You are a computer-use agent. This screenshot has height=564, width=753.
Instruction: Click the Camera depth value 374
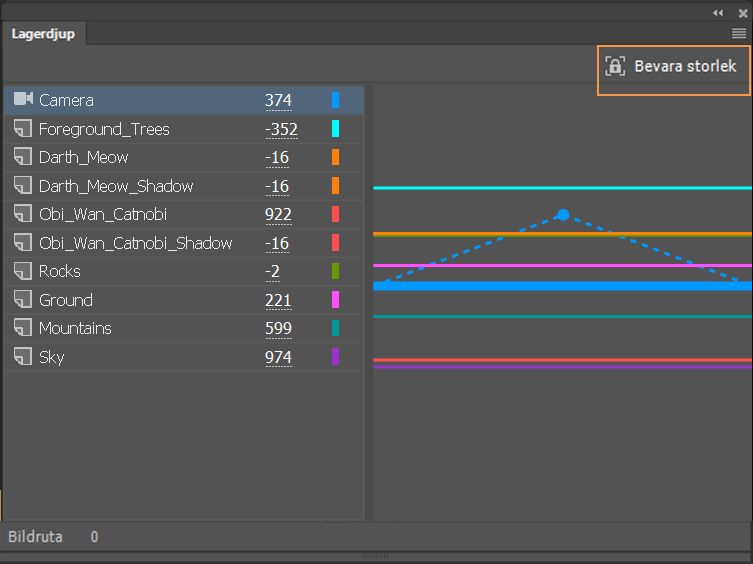(278, 100)
